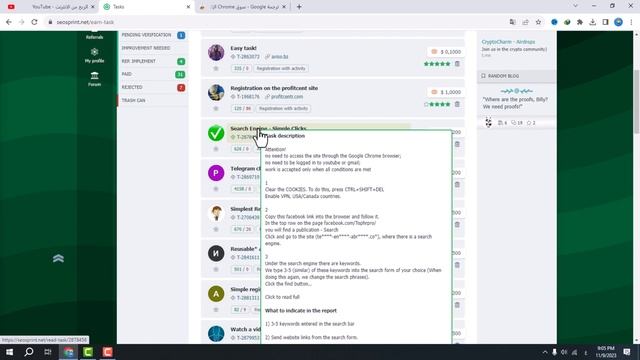Click Registration with activity tag on Easy task
Screen dimensions: 640x360
click(x=281, y=69)
